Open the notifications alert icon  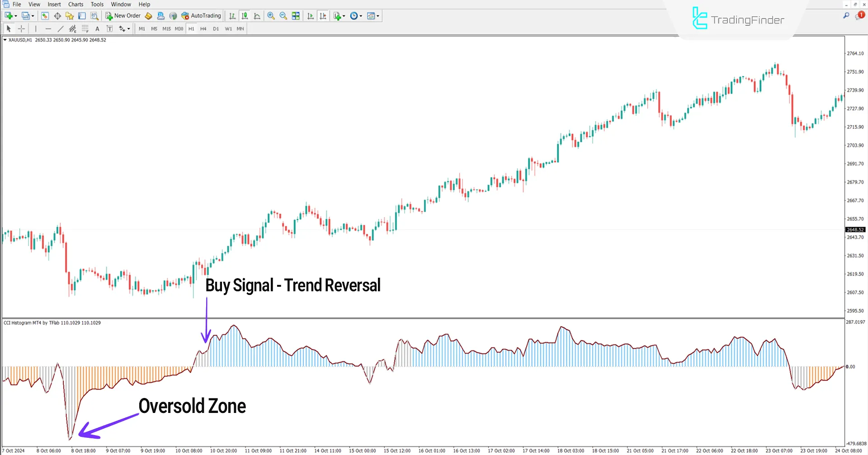pos(860,15)
